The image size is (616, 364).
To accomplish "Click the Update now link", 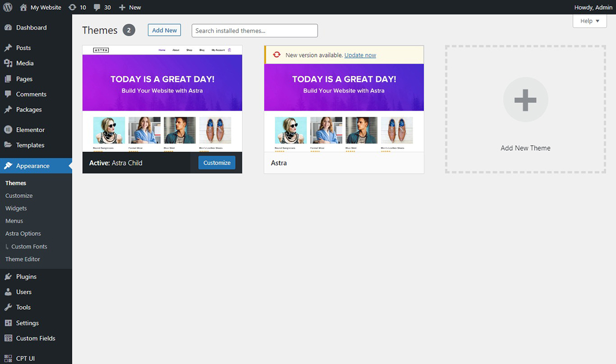I will tap(360, 55).
